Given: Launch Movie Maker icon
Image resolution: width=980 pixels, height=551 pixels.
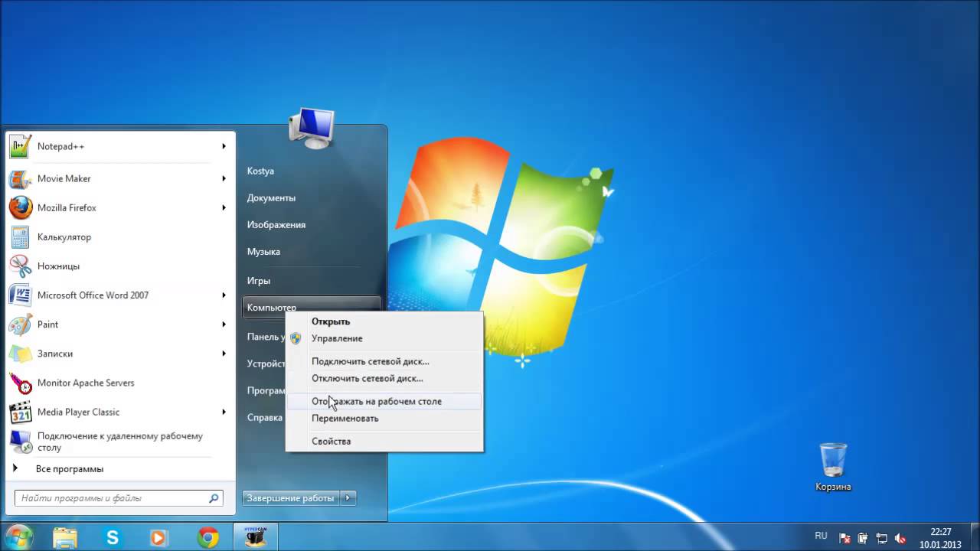Looking at the screenshot, I should [20, 178].
